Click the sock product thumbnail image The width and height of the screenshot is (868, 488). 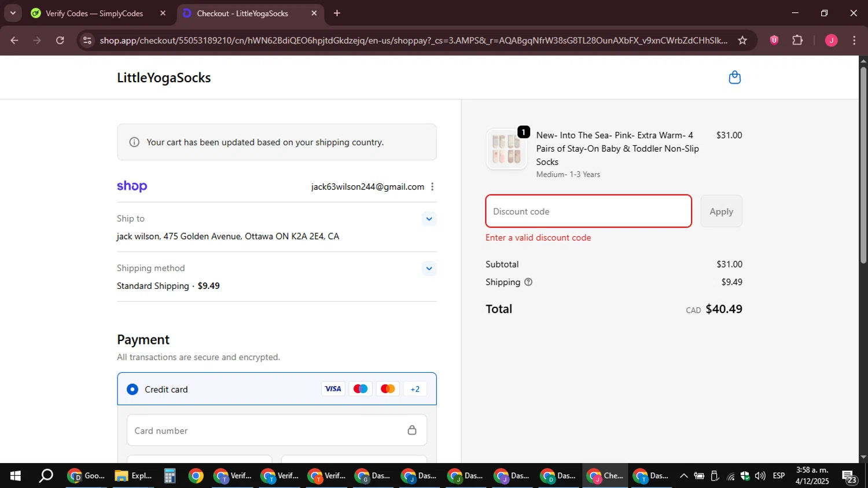point(506,149)
